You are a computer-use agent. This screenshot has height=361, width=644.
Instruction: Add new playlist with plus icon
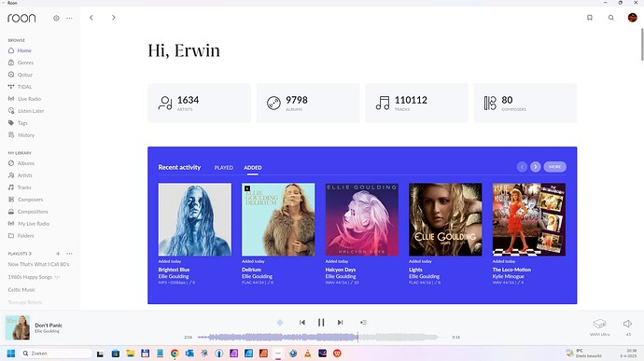click(58, 254)
